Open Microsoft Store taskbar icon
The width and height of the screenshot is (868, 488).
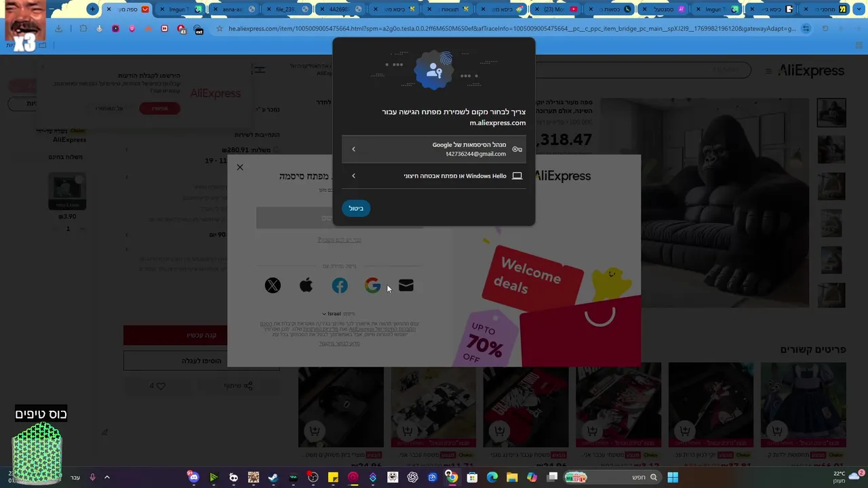coord(472,478)
